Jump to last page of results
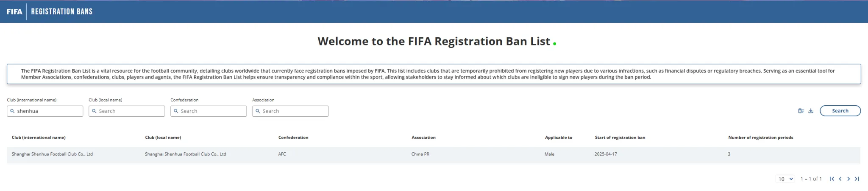 (857, 179)
